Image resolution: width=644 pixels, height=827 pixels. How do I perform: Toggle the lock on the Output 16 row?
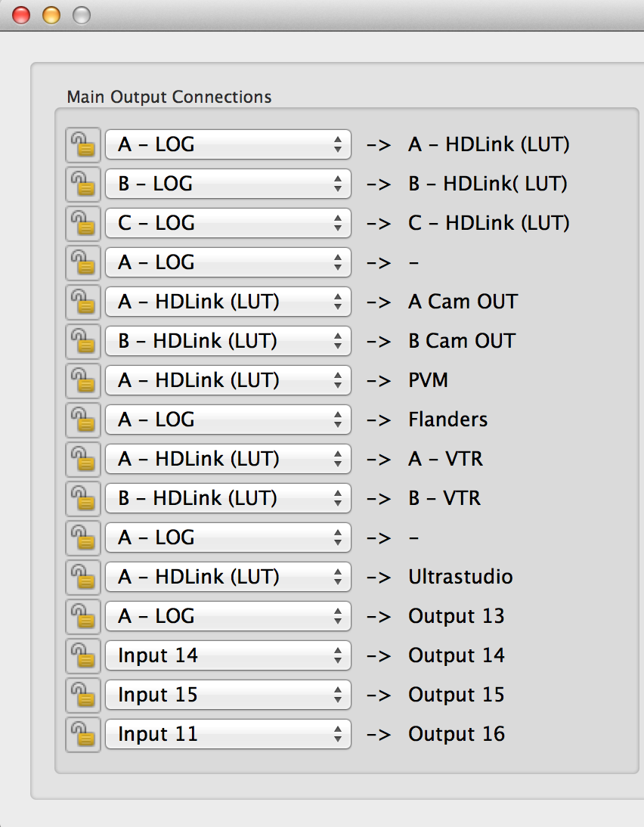tap(82, 734)
